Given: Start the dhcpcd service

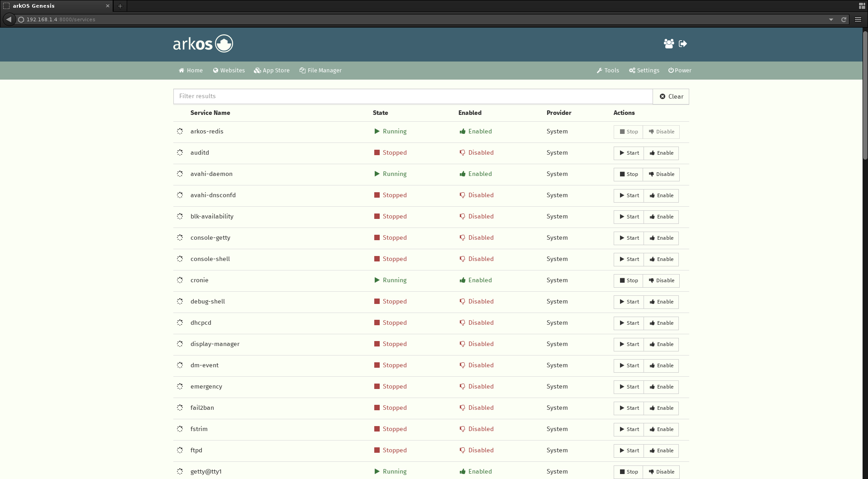Looking at the screenshot, I should tap(629, 323).
